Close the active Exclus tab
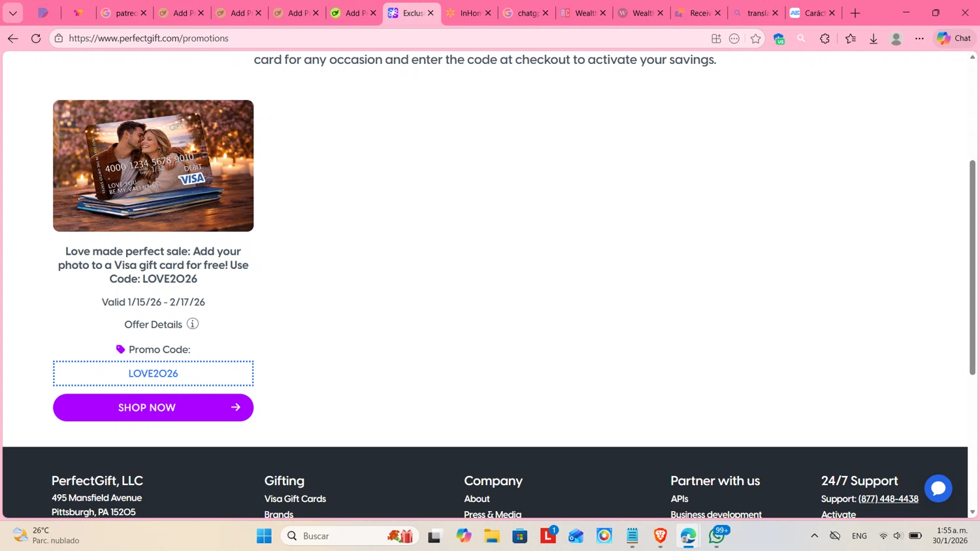Viewport: 980px width, 551px height. 431,13
